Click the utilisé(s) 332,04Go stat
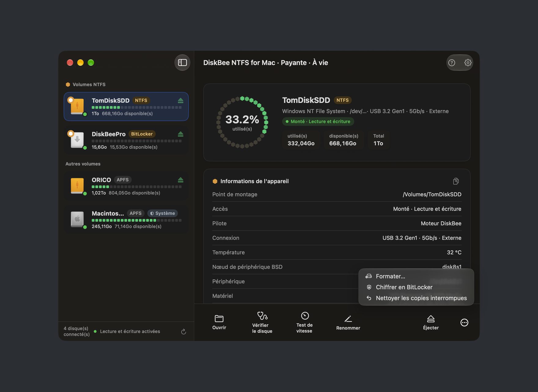Screen dimensions: 538x392 pos(301,140)
